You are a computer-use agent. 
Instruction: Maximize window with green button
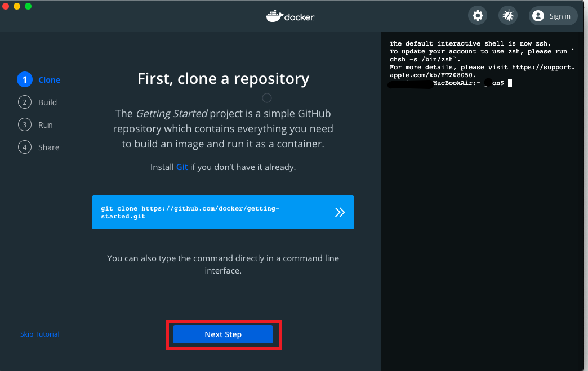pos(28,6)
